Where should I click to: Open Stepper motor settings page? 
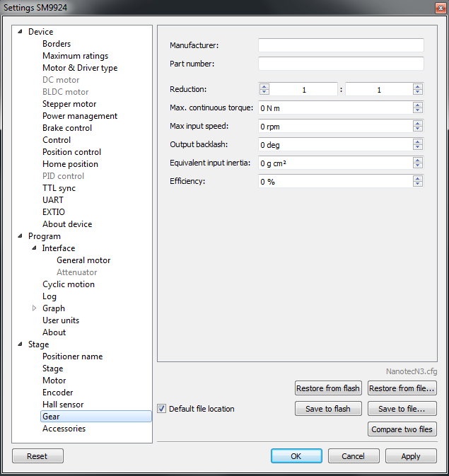point(69,104)
